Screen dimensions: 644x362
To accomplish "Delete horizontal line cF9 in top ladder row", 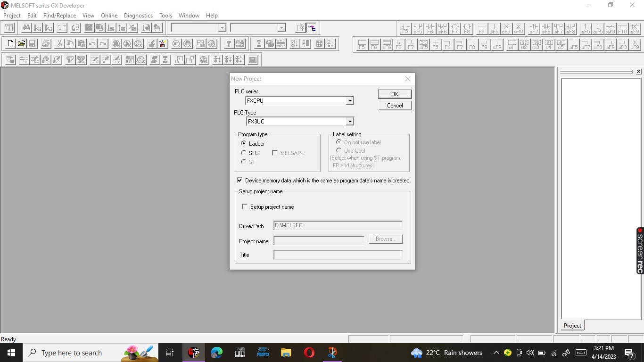I will point(506,28).
